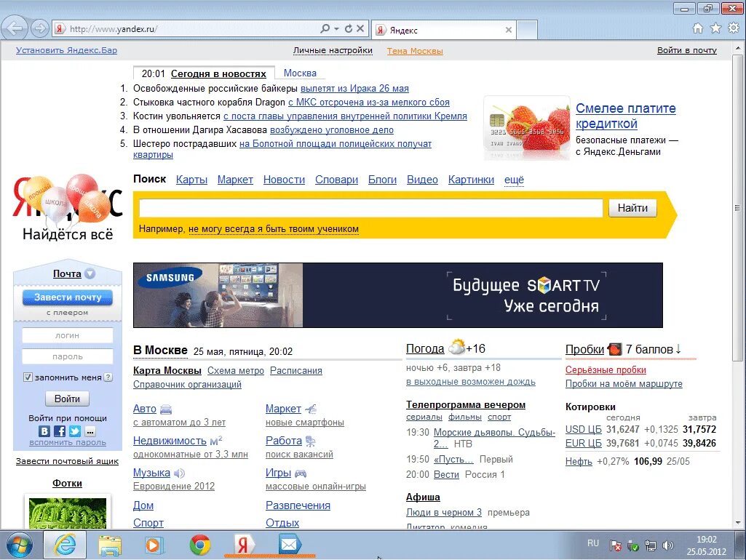Click the Stop loading X in the address bar
This screenshot has width=746, height=560.
(360, 28)
